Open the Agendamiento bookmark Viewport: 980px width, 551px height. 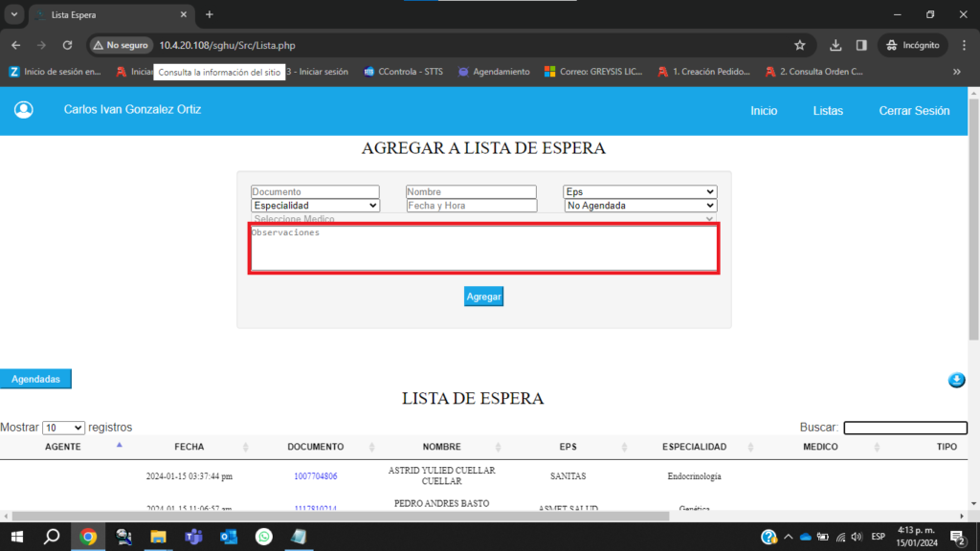coord(493,72)
